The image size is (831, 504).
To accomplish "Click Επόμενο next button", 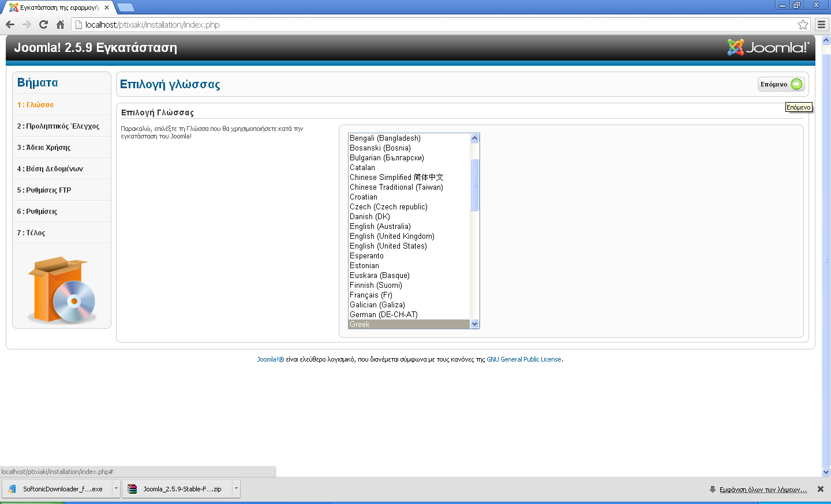I will tap(781, 84).
